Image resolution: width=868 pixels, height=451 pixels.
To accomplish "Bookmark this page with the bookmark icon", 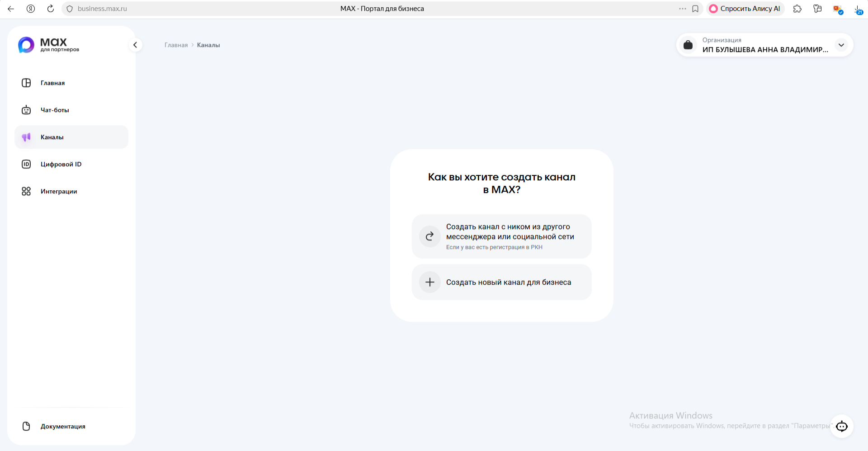I will pos(695,9).
